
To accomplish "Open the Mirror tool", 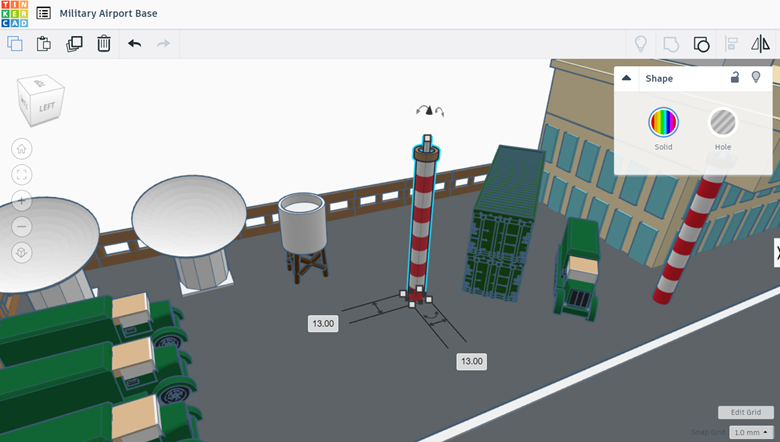I will pos(760,44).
